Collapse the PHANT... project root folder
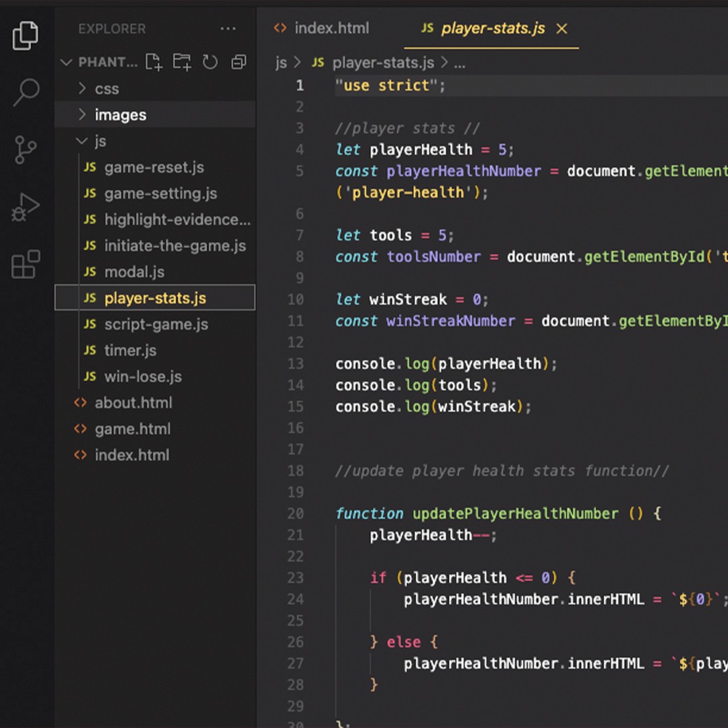Screen dimensions: 728x728 click(x=99, y=62)
